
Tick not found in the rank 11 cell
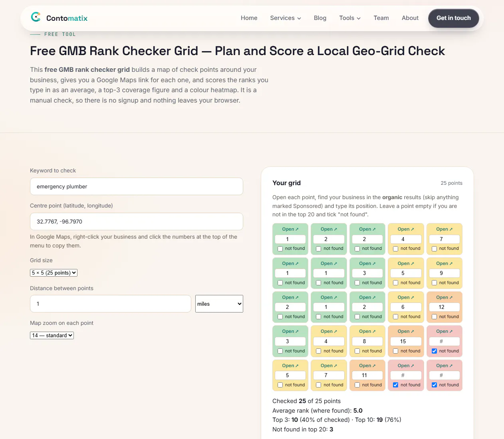357,385
